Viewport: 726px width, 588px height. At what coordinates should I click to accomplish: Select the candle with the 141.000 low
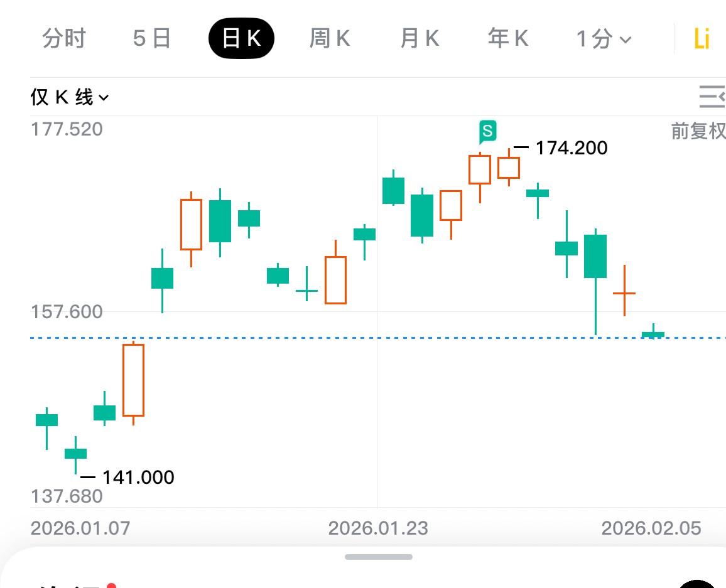coord(76,453)
